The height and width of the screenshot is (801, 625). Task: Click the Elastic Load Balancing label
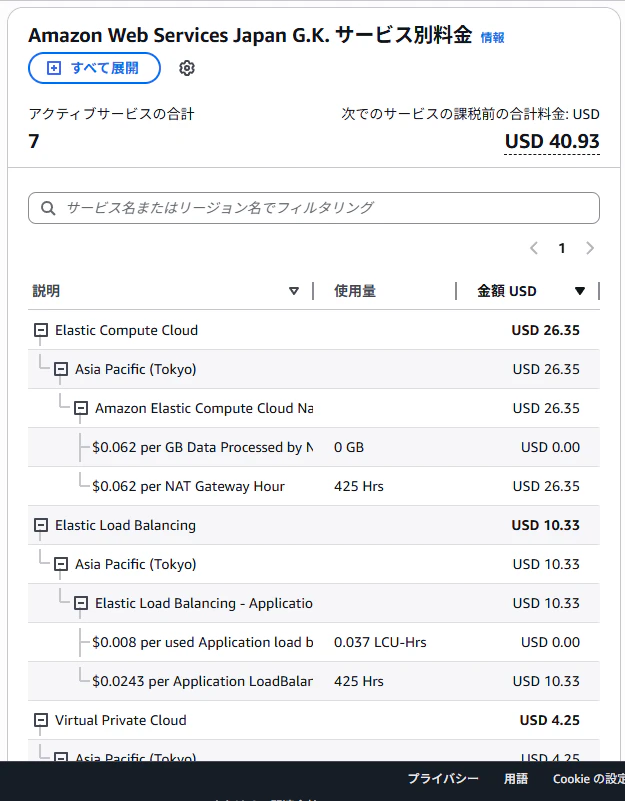[x=125, y=526]
